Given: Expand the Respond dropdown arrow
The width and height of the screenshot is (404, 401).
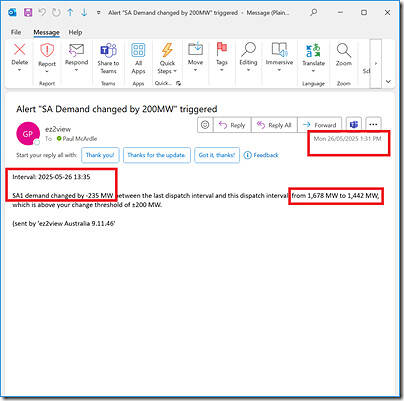Looking at the screenshot, I should click(76, 70).
